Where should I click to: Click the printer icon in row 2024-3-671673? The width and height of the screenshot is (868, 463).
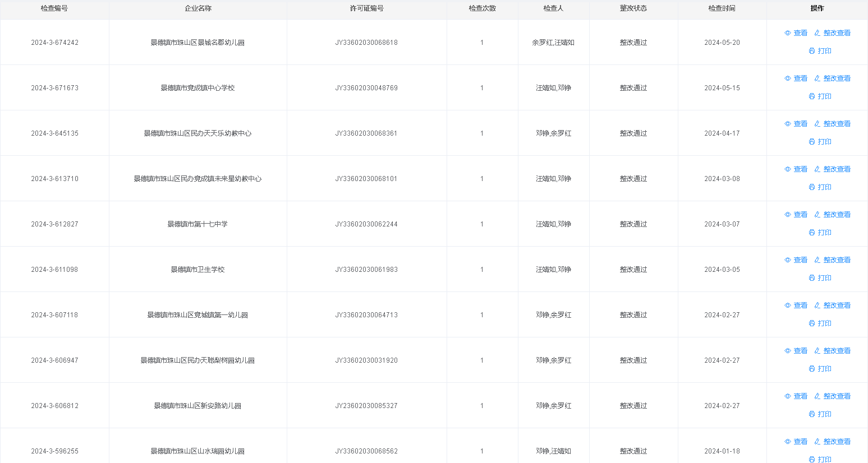coord(812,96)
